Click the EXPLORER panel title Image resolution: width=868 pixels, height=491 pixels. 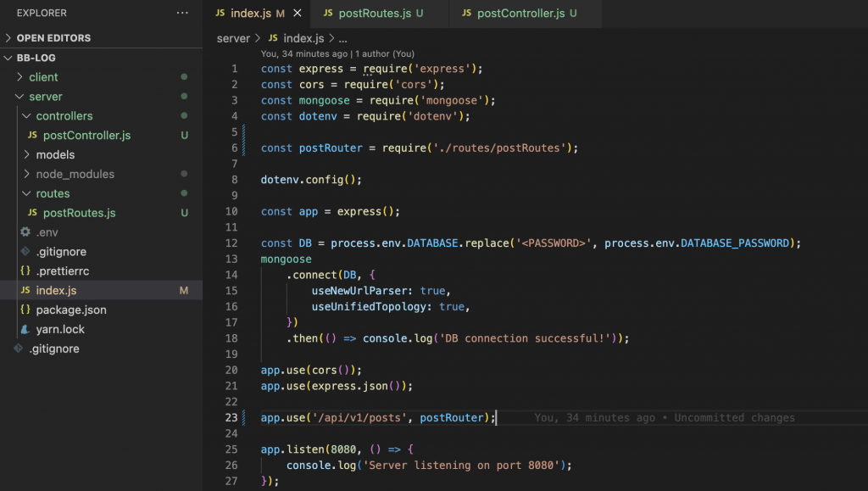click(x=42, y=13)
